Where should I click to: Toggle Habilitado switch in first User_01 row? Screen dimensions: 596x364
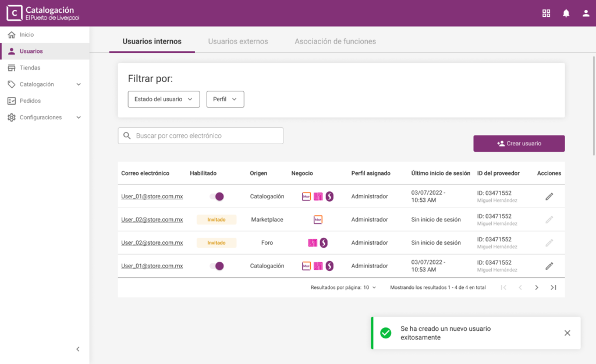(217, 196)
